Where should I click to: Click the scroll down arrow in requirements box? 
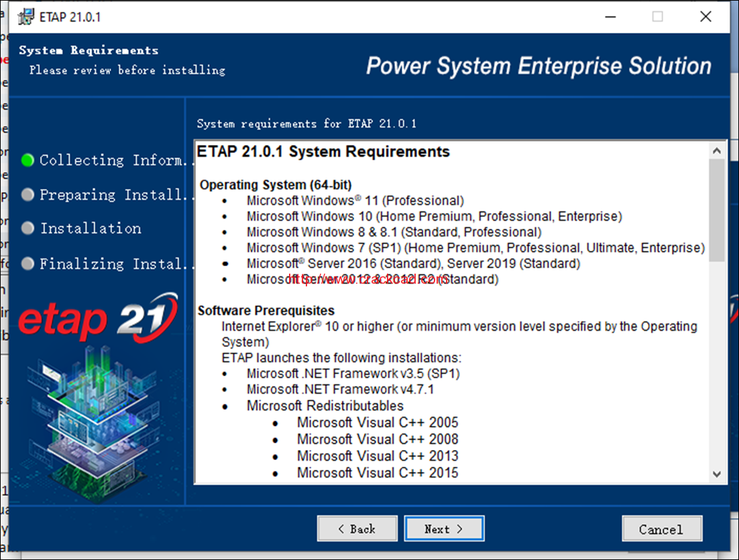pyautogui.click(x=717, y=474)
